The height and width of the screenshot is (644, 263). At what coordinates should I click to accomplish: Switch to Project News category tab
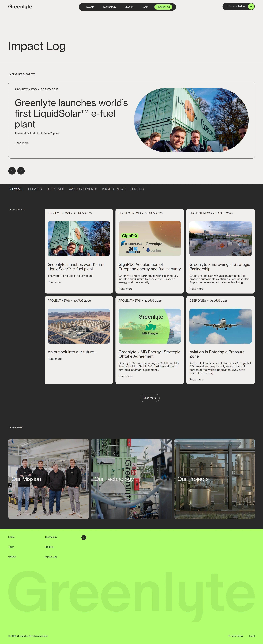click(x=114, y=189)
